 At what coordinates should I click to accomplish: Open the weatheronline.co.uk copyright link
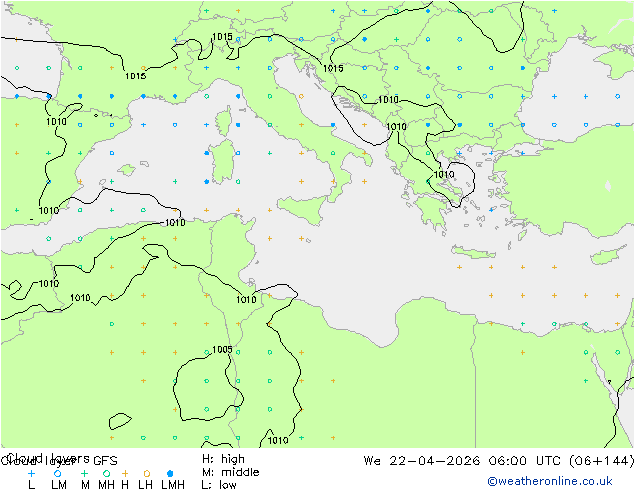pos(550,481)
